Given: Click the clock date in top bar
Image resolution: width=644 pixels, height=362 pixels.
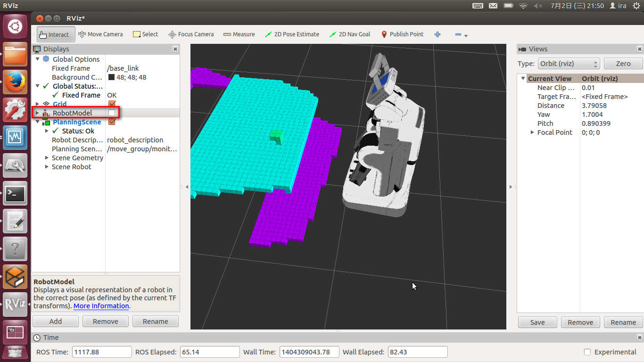Looking at the screenshot, I should pos(577,6).
